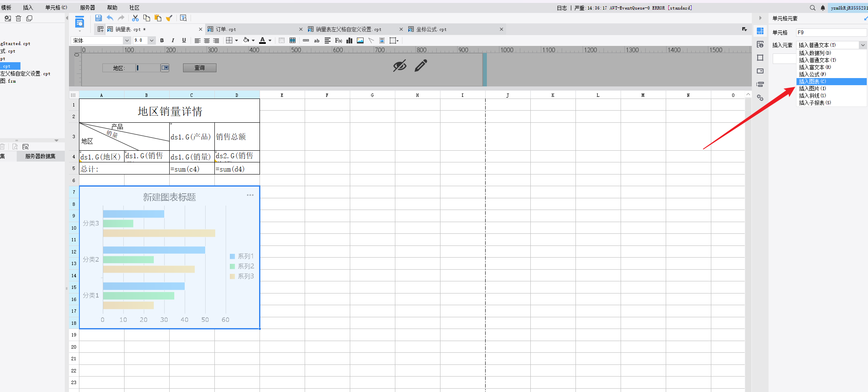
Task: Click the 服务器数据集 tab
Action: [x=40, y=156]
